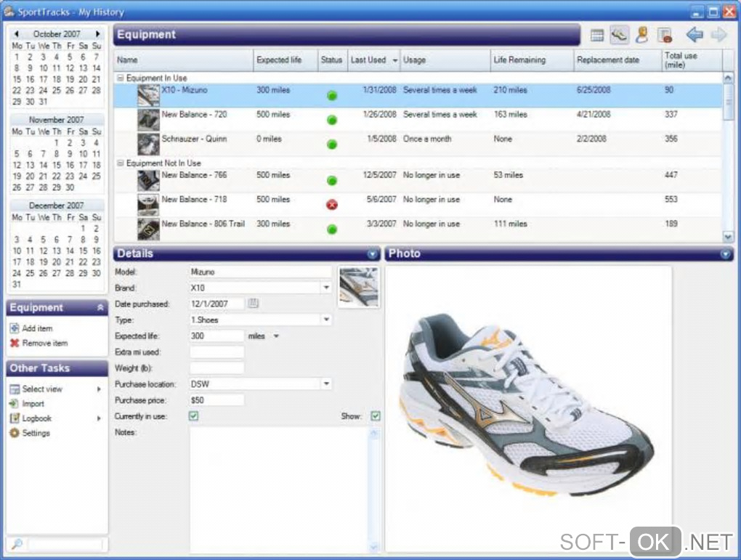Go forward with the right arrow icon

(x=718, y=34)
